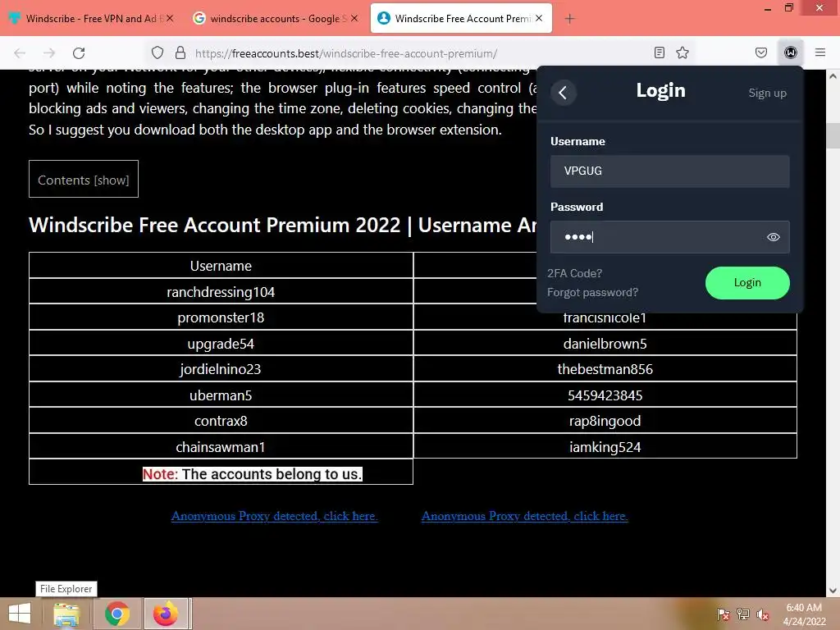Click scroll-up arrow of the scrollbar

(x=833, y=76)
